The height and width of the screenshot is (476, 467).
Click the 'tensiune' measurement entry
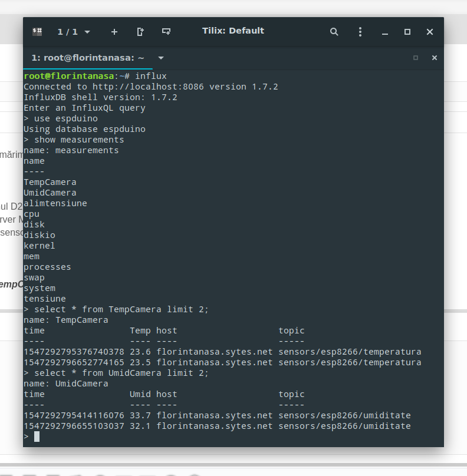[45, 299]
